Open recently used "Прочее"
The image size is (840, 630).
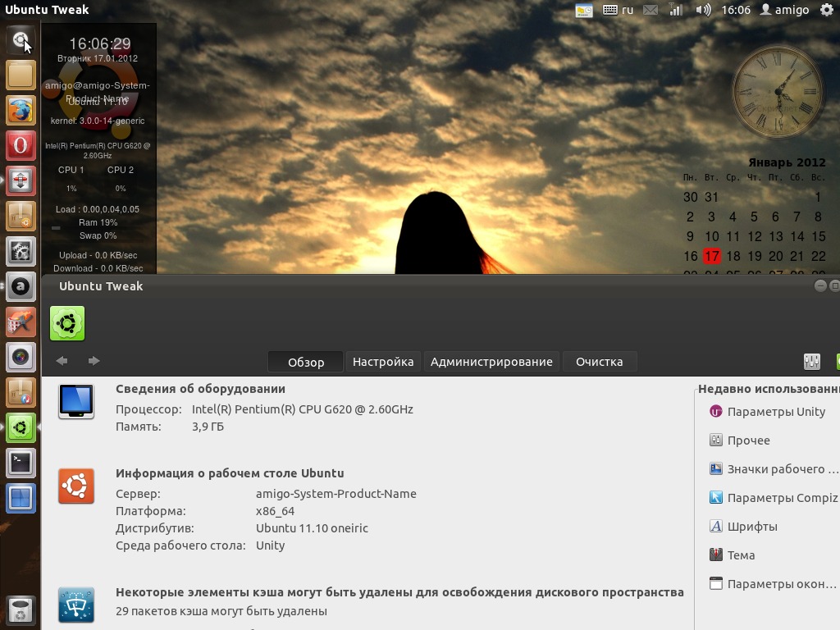pos(739,441)
